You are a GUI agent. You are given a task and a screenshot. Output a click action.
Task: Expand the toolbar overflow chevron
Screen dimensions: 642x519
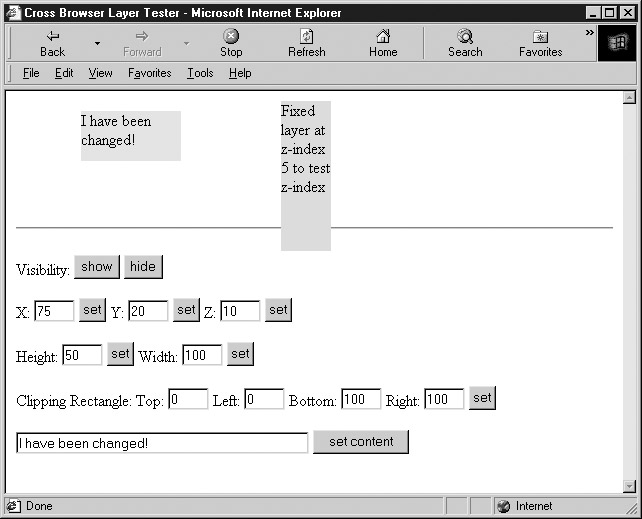[590, 33]
